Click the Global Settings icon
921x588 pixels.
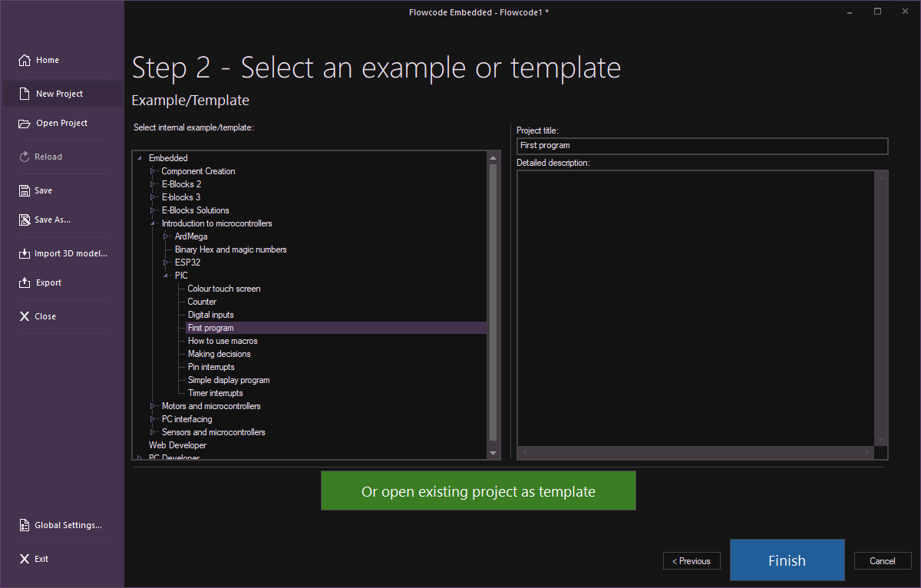pyautogui.click(x=25, y=526)
